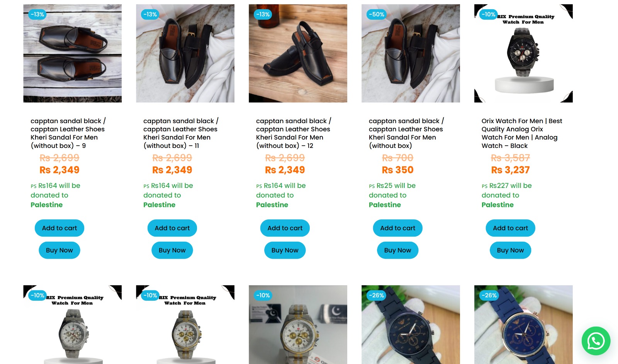Click the -26% badge on first blue watch
The height and width of the screenshot is (364, 618).
point(376,295)
